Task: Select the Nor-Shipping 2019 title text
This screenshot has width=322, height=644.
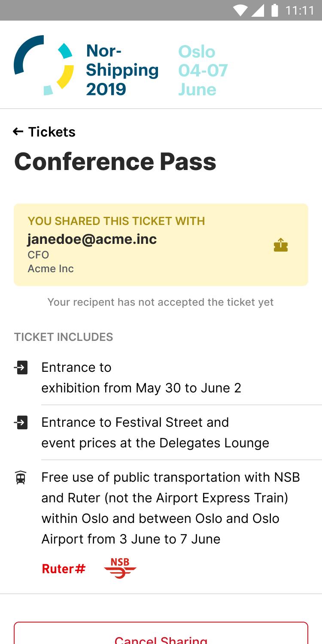Action: point(122,70)
